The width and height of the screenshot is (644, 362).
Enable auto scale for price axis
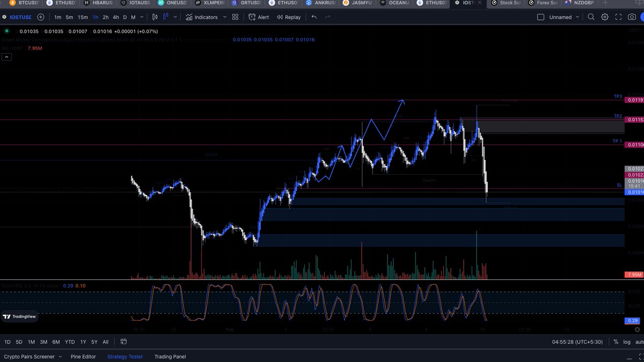(x=640, y=341)
